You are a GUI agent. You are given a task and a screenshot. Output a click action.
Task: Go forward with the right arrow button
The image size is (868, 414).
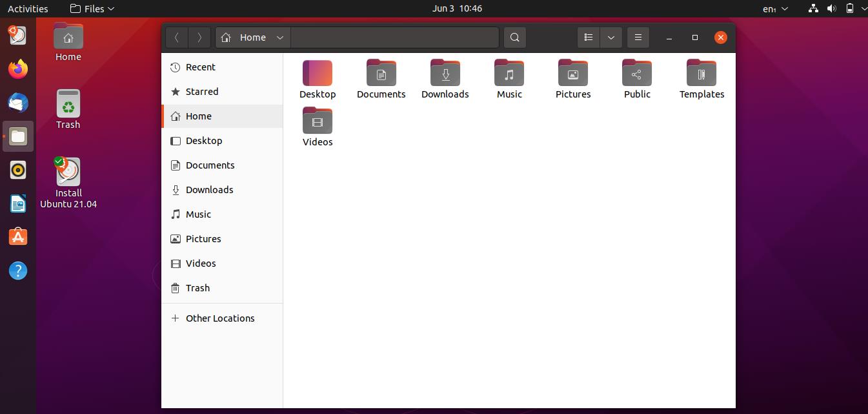point(199,37)
